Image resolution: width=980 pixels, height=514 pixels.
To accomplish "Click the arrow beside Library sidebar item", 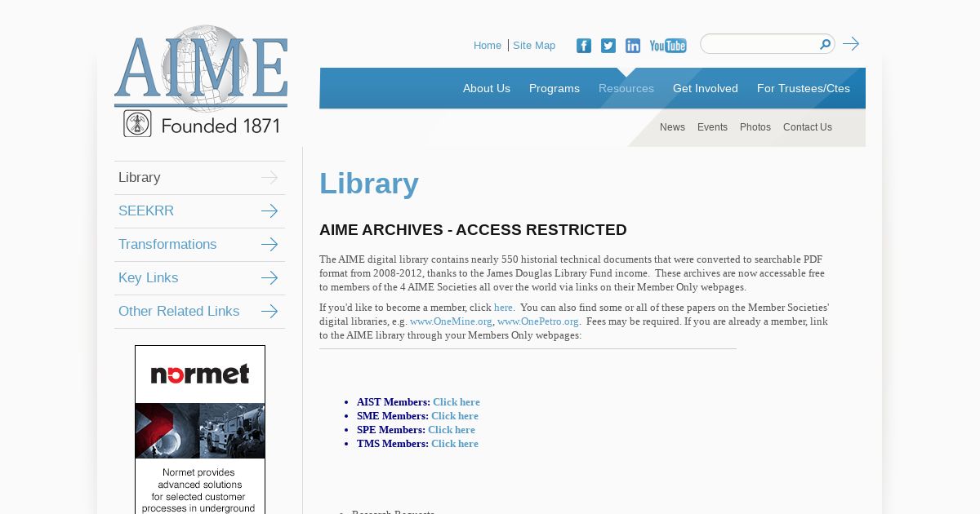I will pyautogui.click(x=269, y=178).
